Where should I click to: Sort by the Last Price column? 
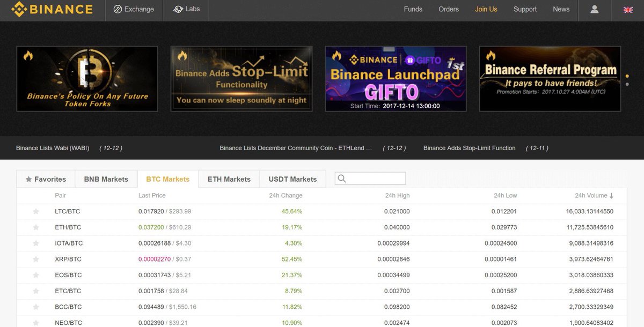click(152, 196)
